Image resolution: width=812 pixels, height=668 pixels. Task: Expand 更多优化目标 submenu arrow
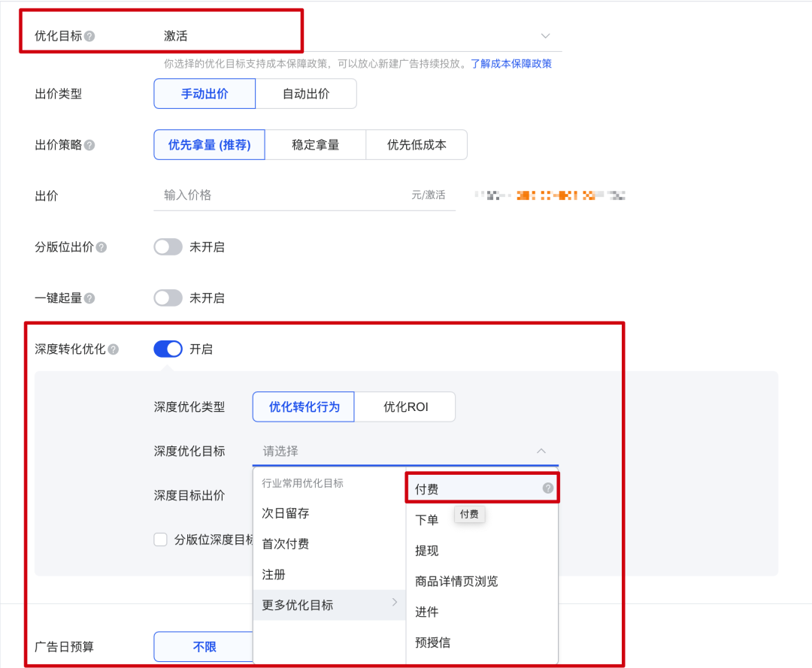tap(395, 603)
